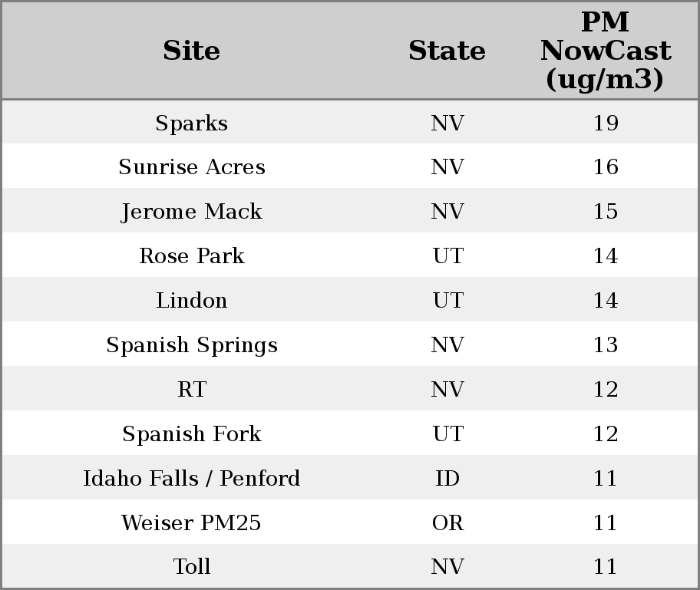
Task: Select the Rose Park row name
Action: point(192,256)
